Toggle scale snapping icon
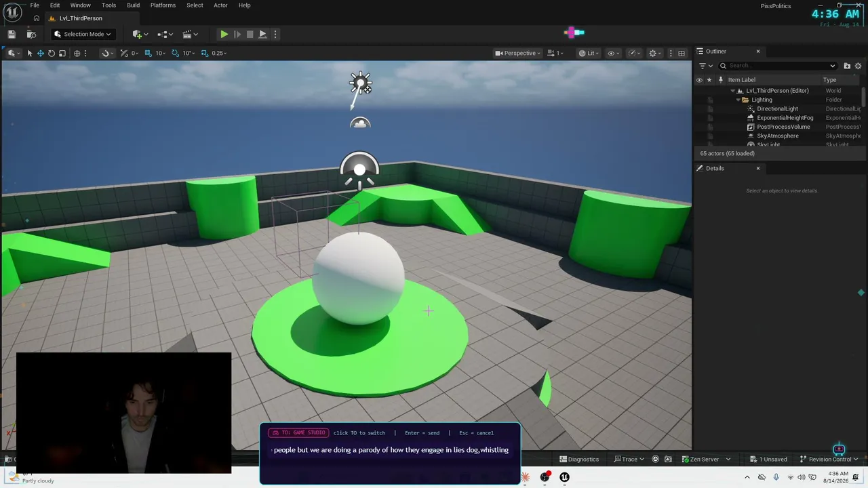The width and height of the screenshot is (868, 488). tap(204, 53)
